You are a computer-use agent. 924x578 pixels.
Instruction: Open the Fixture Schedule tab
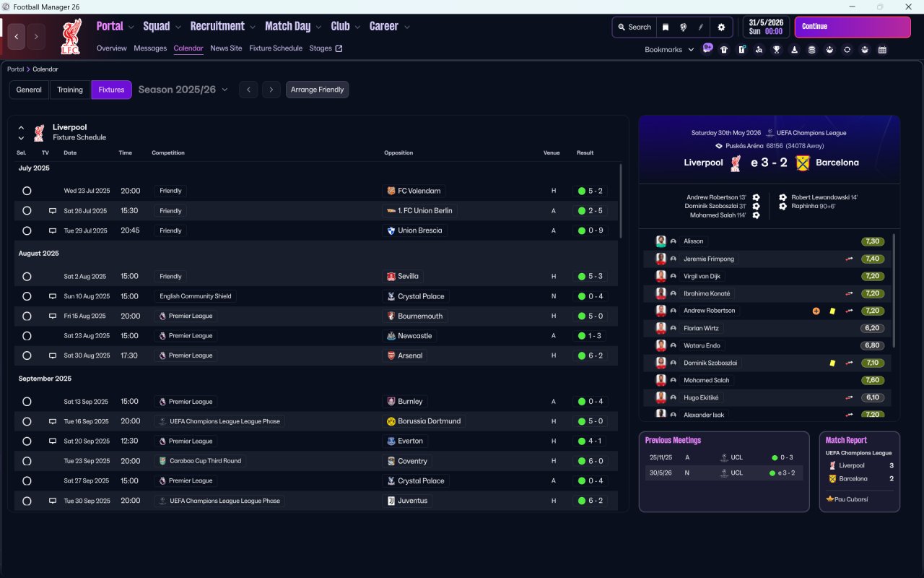coord(276,48)
